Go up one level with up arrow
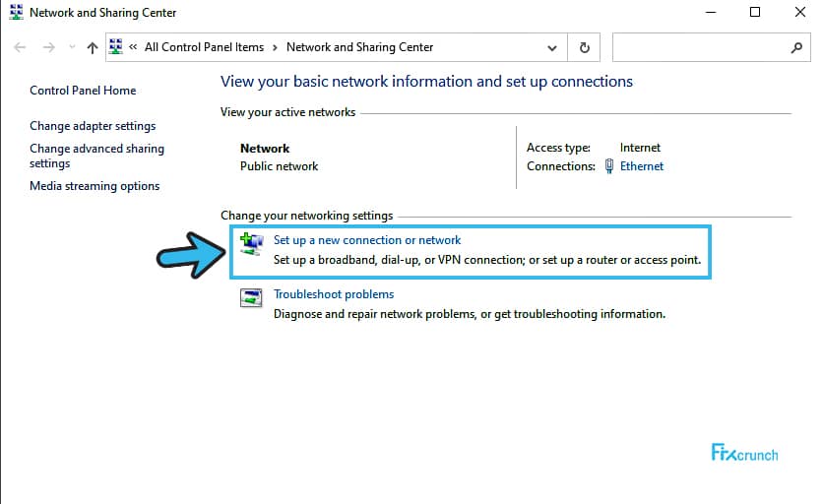 (93, 48)
